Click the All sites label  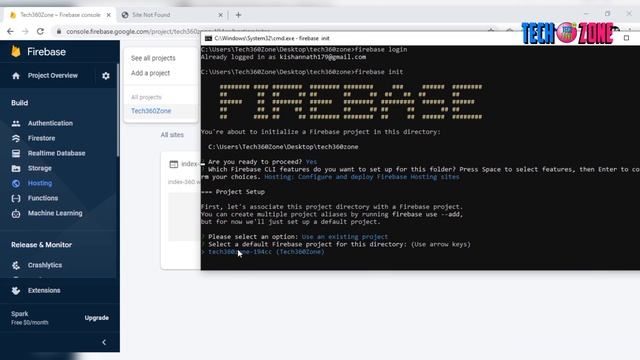click(172, 135)
